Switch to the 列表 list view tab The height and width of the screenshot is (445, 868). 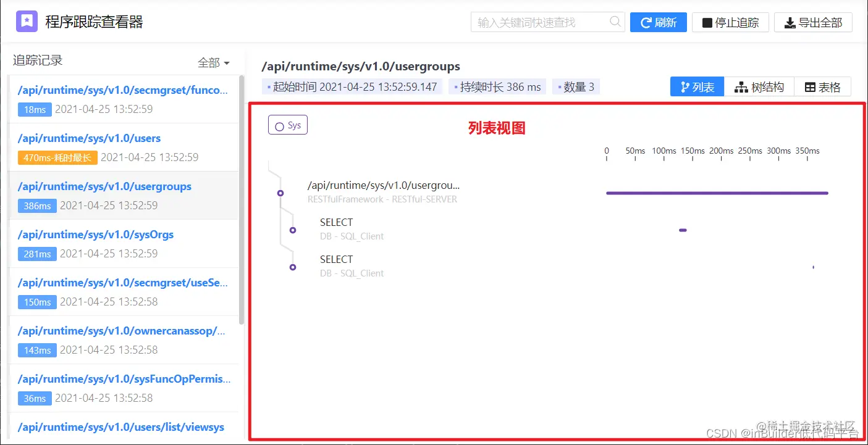pos(697,87)
